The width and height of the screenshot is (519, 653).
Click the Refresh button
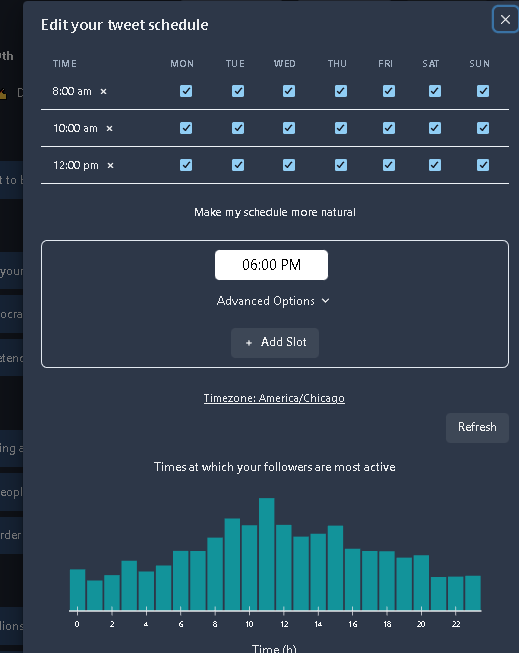tap(477, 428)
